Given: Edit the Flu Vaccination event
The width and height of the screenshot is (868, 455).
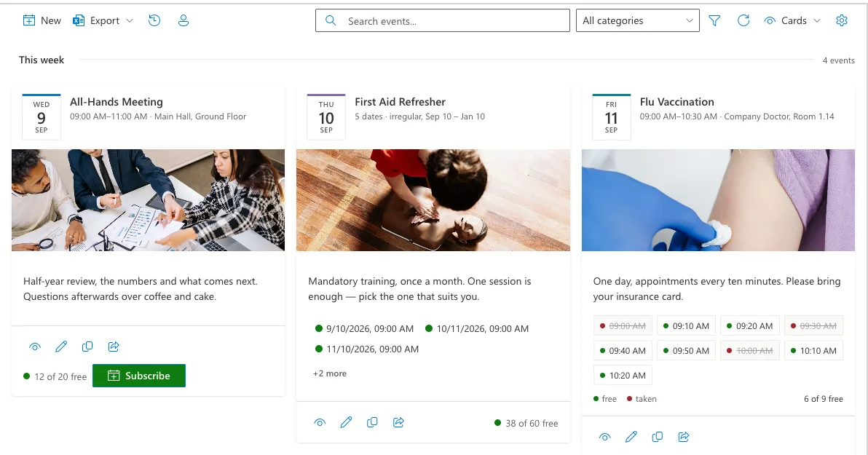Looking at the screenshot, I should coord(631,437).
